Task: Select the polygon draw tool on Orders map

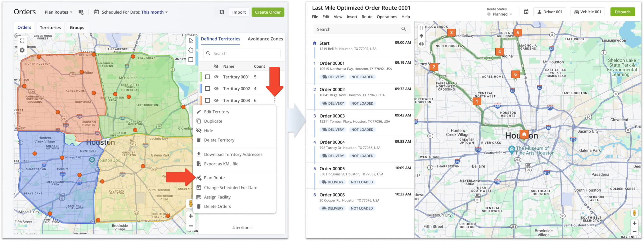Action: (x=191, y=50)
